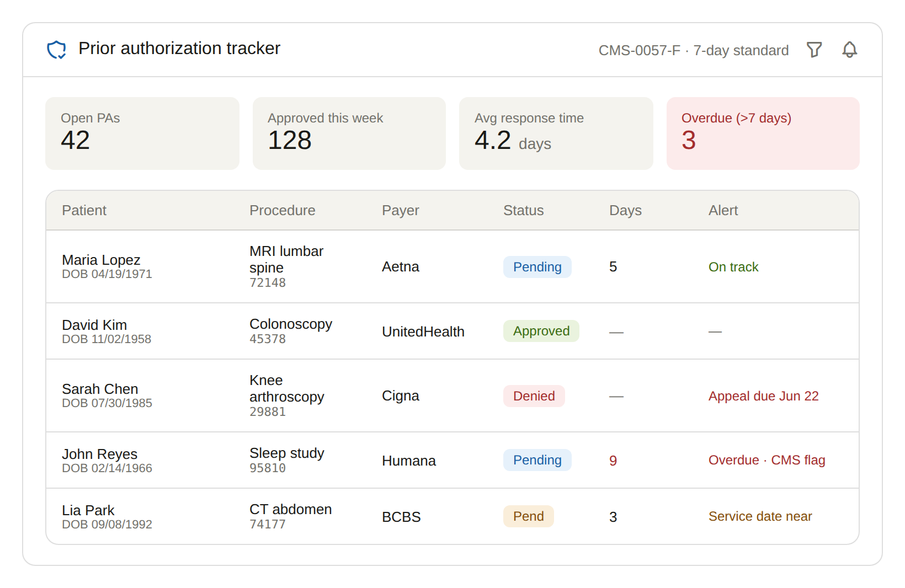Image resolution: width=905 pixels, height=588 pixels.
Task: Click procedure code 45378
Action: point(268,339)
